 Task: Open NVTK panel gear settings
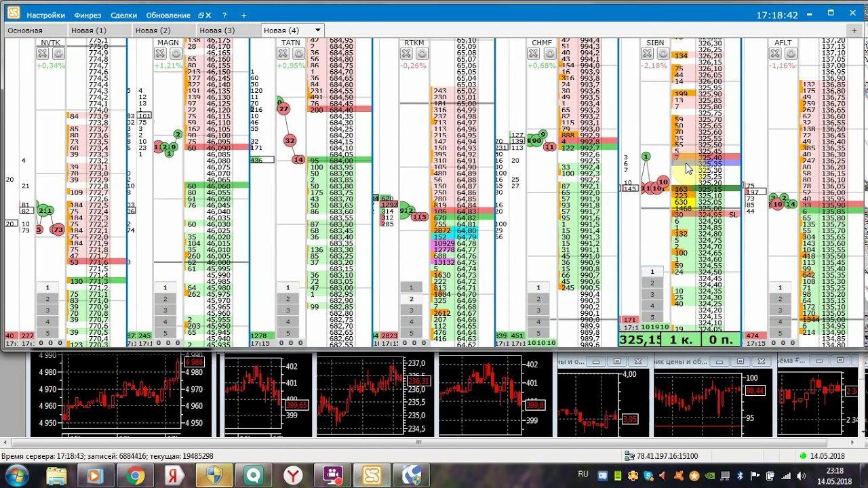coord(58,54)
